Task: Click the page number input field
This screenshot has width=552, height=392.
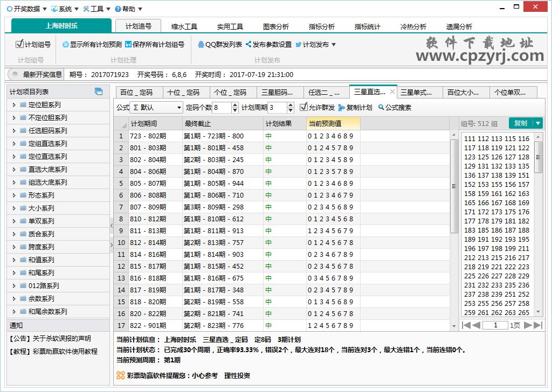Action: [x=496, y=325]
